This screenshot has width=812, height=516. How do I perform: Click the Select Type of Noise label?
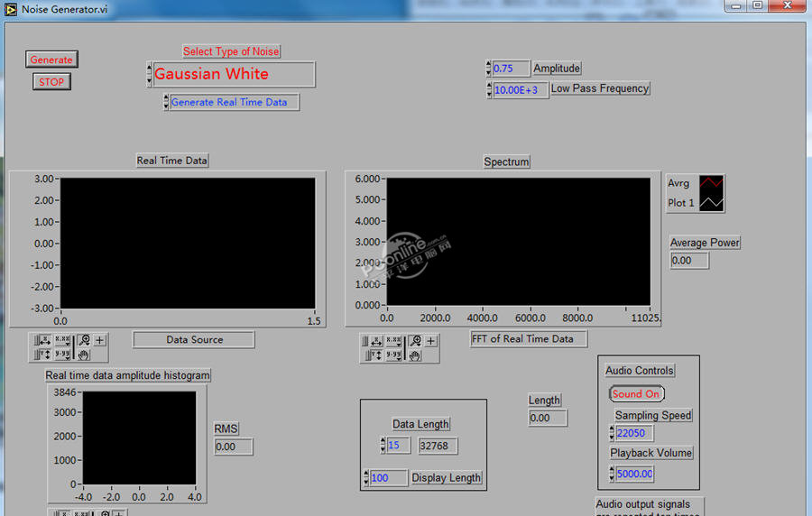pyautogui.click(x=231, y=51)
